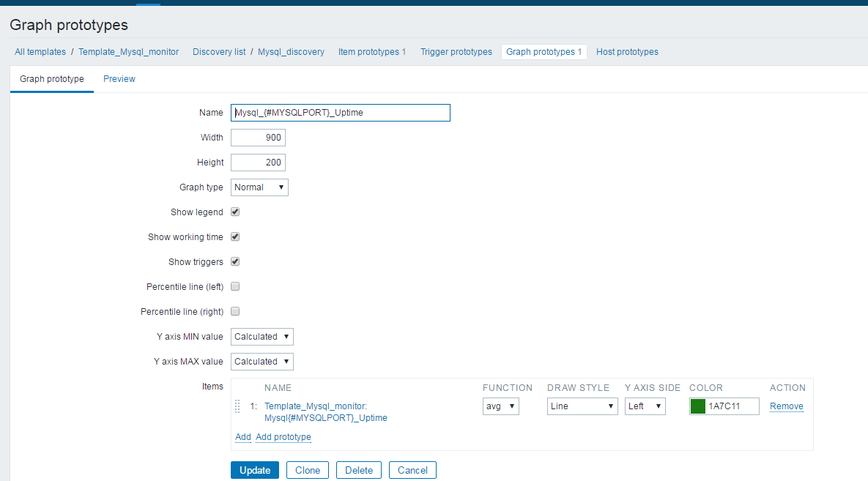
Task: Open Discovery list breadcrumb link
Action: point(219,52)
